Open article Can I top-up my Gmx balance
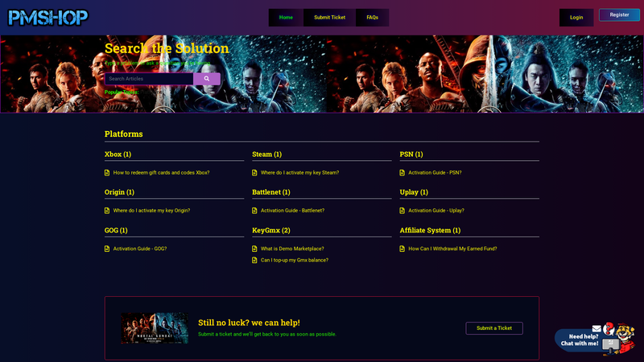The width and height of the screenshot is (644, 362). click(x=295, y=260)
